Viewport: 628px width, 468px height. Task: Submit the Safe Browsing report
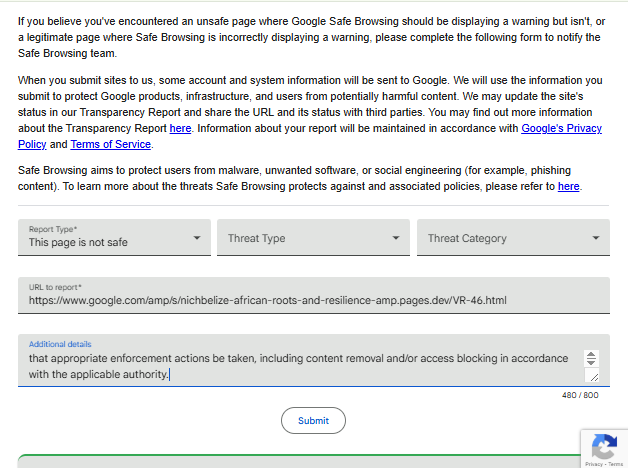click(313, 420)
